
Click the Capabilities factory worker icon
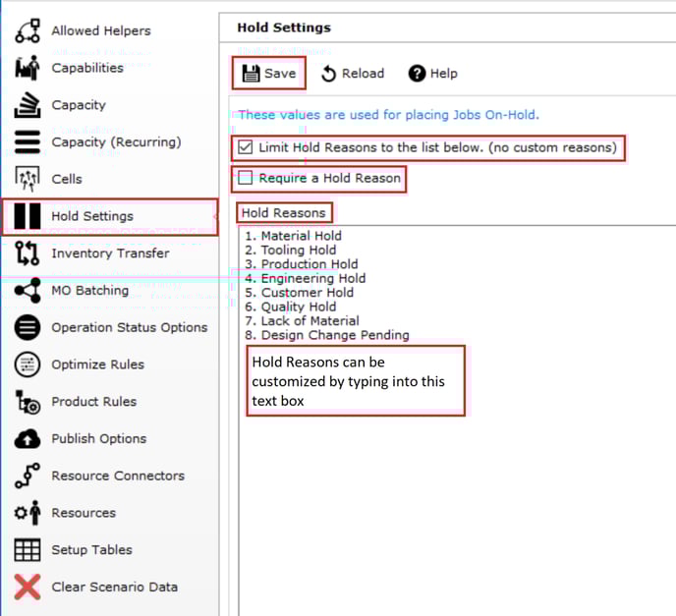pyautogui.click(x=28, y=68)
